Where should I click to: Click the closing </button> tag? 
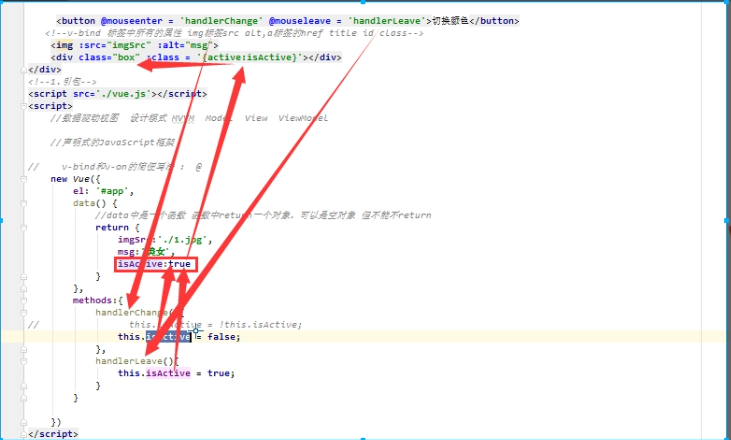[494, 21]
